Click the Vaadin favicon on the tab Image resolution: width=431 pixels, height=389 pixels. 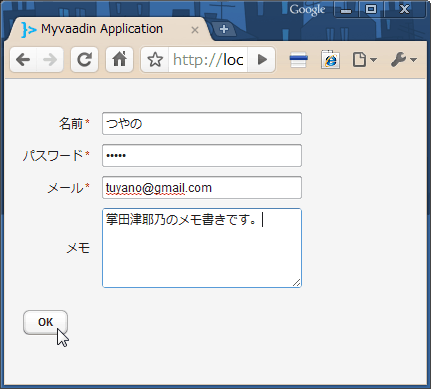click(x=29, y=29)
